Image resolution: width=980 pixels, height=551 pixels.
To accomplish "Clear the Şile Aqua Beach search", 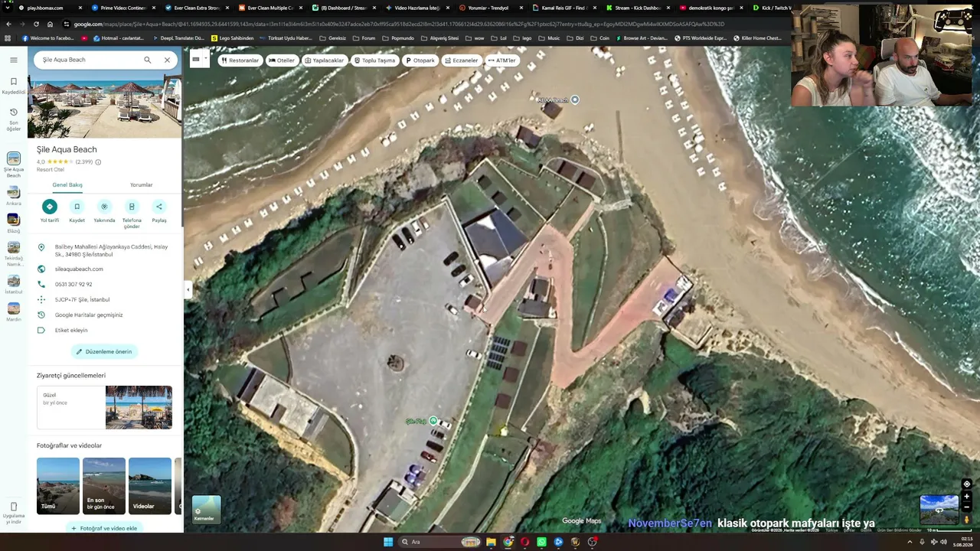I will click(167, 60).
